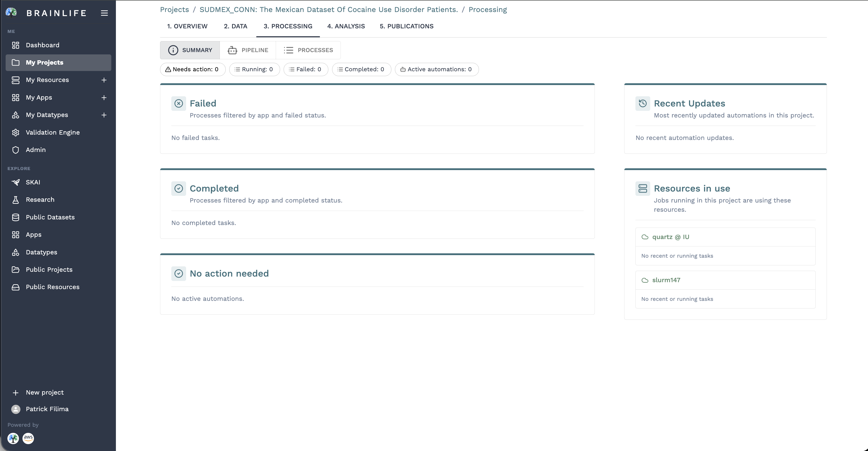The image size is (868, 451).
Task: Click the Brainlife powered-by logo
Action: pos(13,438)
